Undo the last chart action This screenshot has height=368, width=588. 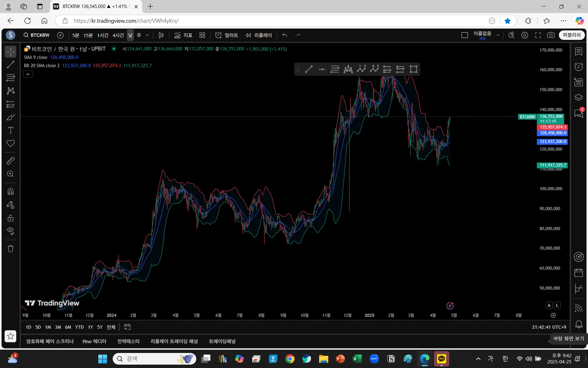pos(285,35)
